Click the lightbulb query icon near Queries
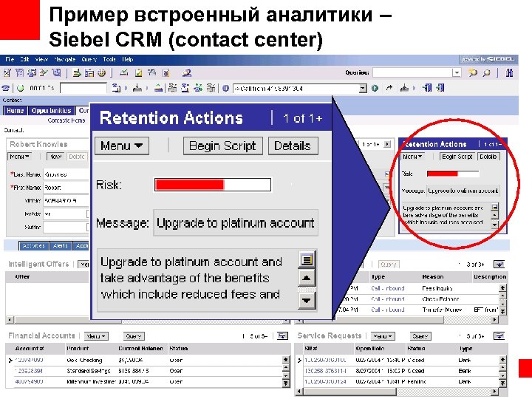Image resolution: width=532 pixels, height=399 pixels. point(472,72)
